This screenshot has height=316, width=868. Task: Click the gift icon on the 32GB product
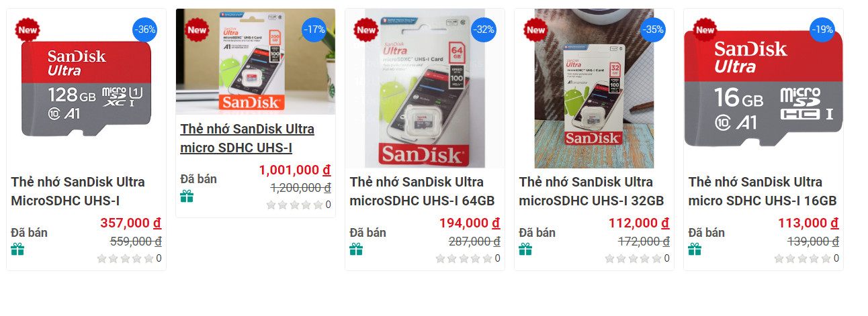[525, 250]
